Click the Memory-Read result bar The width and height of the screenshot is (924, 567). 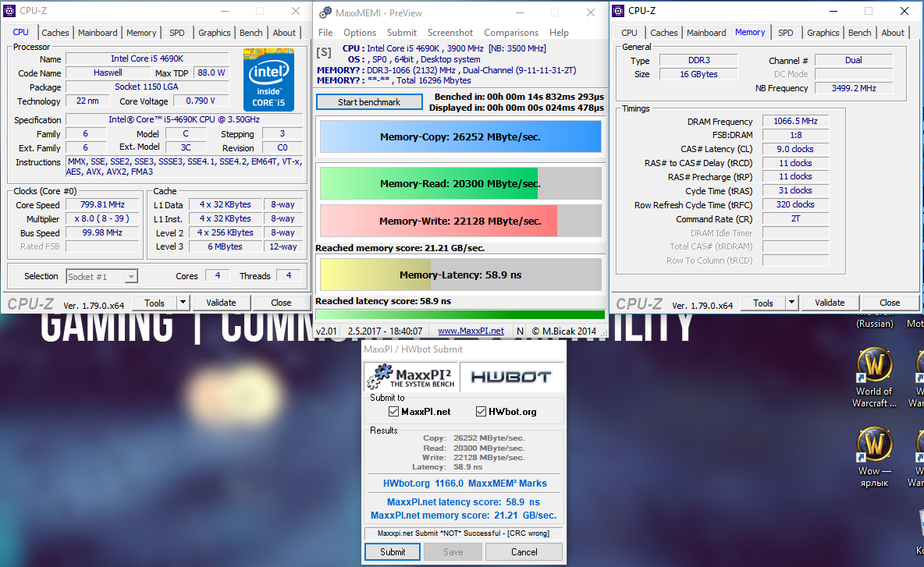[x=460, y=183]
